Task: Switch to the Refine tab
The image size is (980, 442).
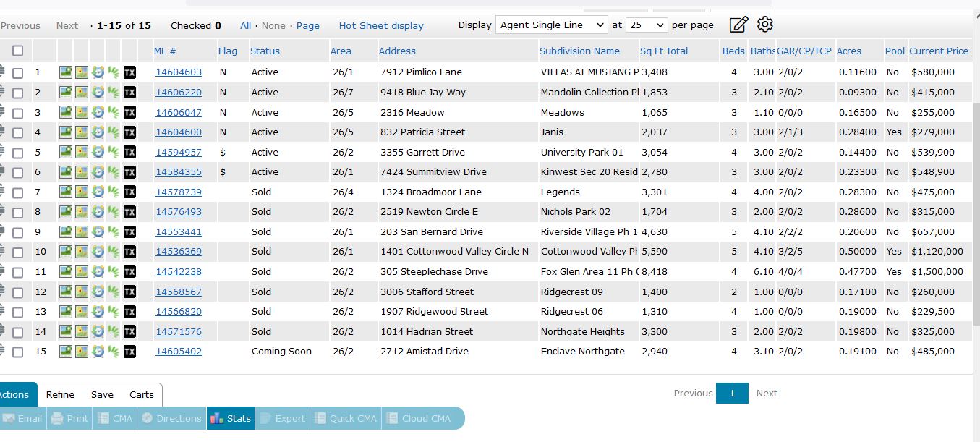Action: [x=60, y=394]
